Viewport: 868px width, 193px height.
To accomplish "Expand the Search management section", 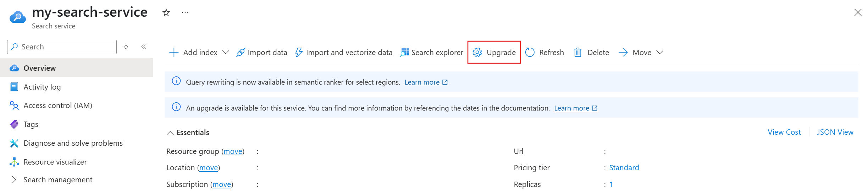I will [14, 180].
